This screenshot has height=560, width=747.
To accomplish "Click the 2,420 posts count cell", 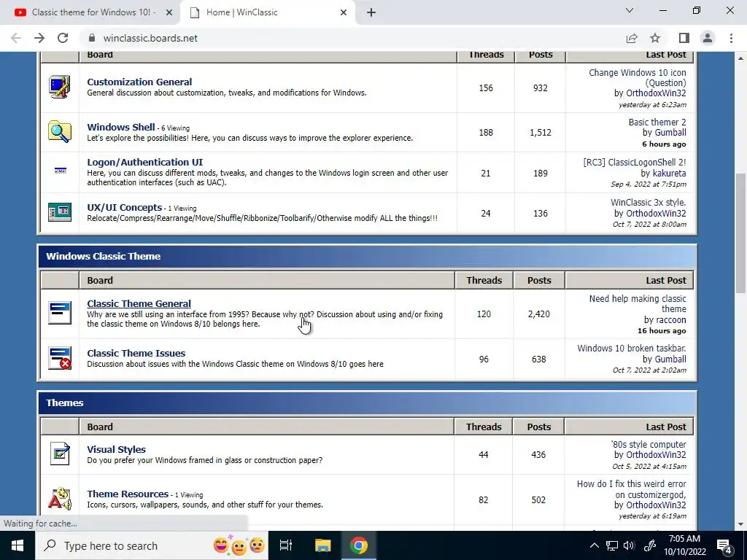I will coord(539,314).
